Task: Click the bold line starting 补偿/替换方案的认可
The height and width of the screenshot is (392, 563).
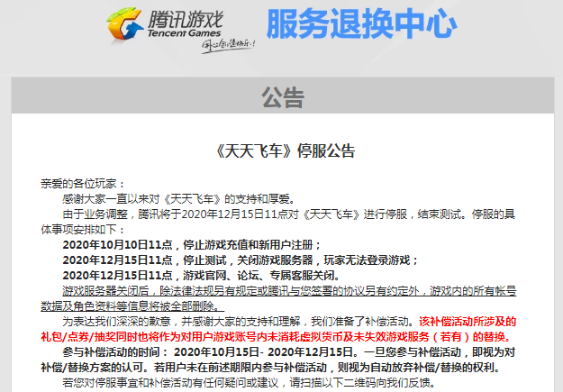Action: point(270,367)
